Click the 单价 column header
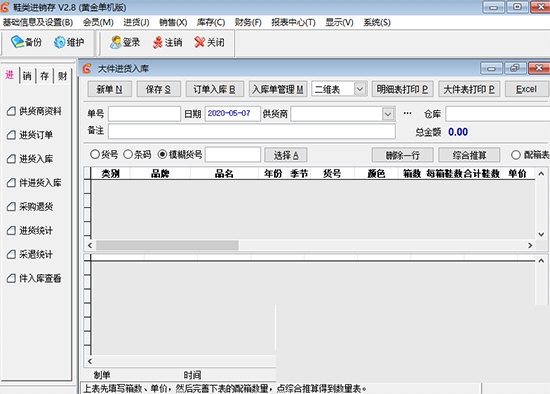550x394 pixels. 517,173
